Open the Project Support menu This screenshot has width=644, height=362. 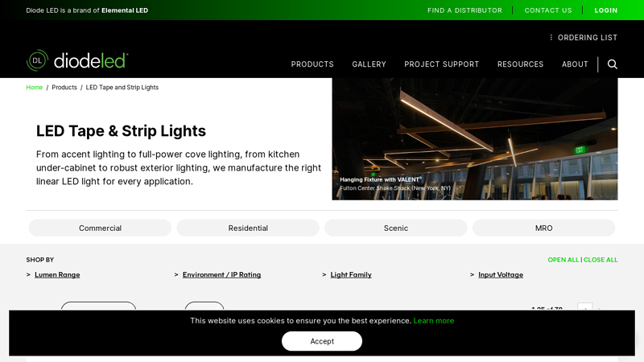coord(441,64)
